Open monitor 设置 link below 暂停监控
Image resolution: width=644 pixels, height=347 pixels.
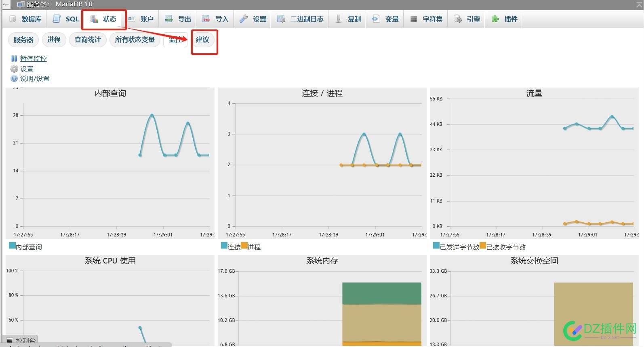click(x=27, y=69)
